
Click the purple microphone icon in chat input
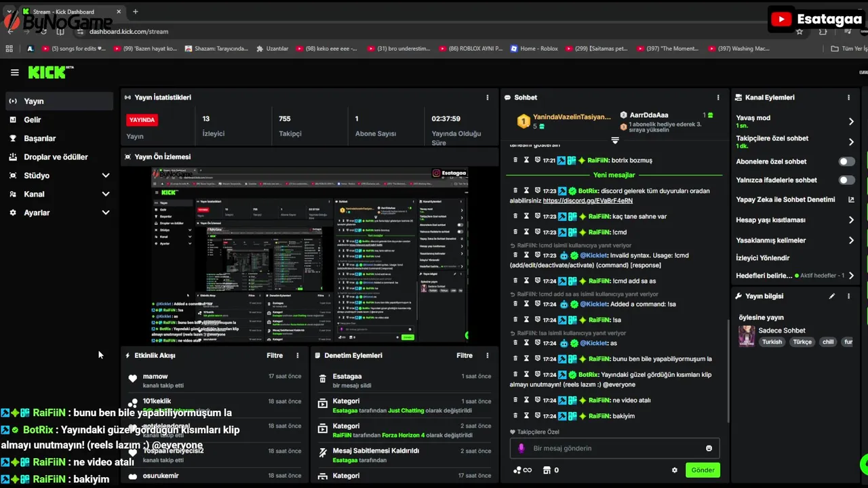(521, 448)
